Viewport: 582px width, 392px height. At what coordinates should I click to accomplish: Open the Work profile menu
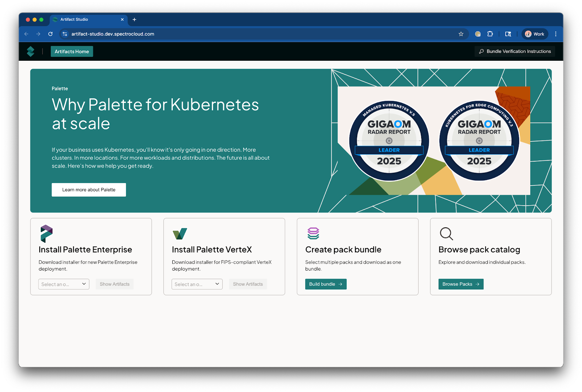pos(535,34)
